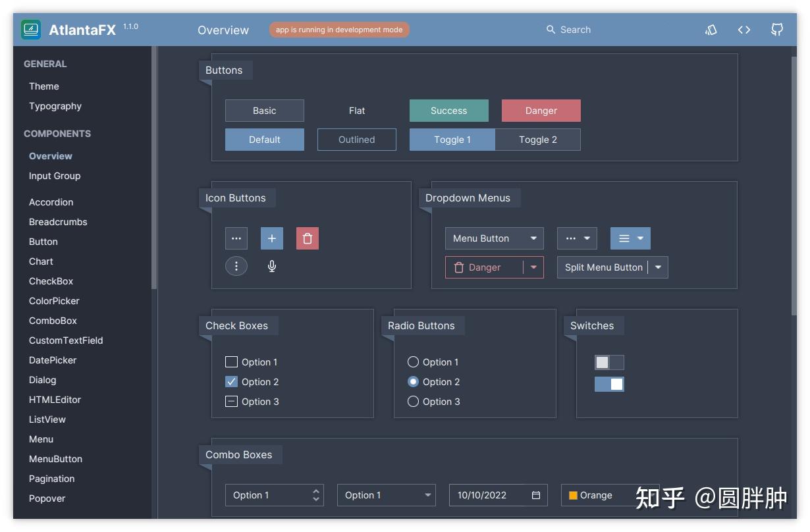Click the microphone icon button

click(271, 266)
